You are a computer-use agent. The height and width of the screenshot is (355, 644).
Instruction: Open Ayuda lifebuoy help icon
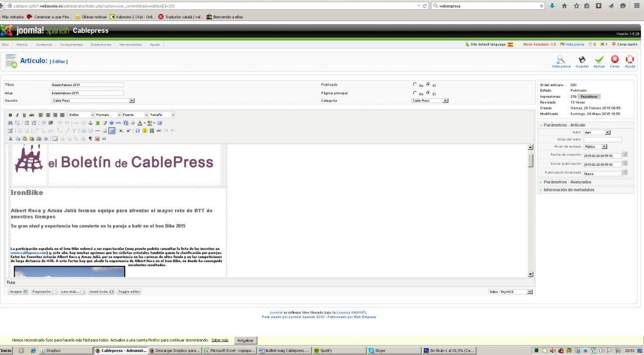(x=629, y=60)
